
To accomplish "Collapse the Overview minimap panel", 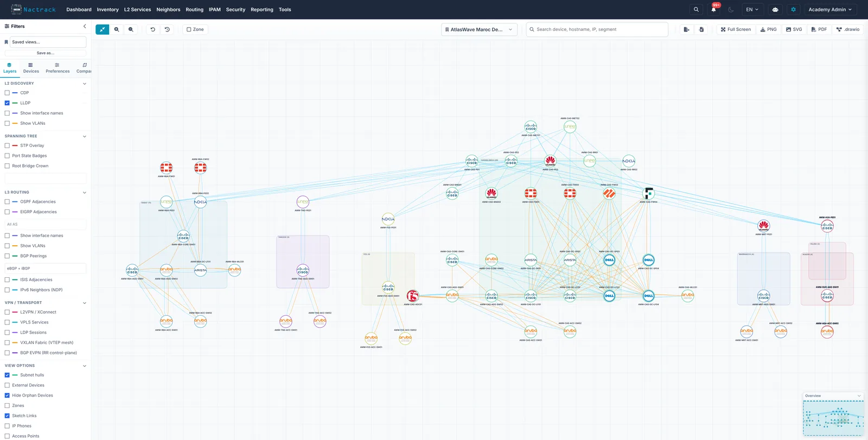I will click(x=859, y=396).
